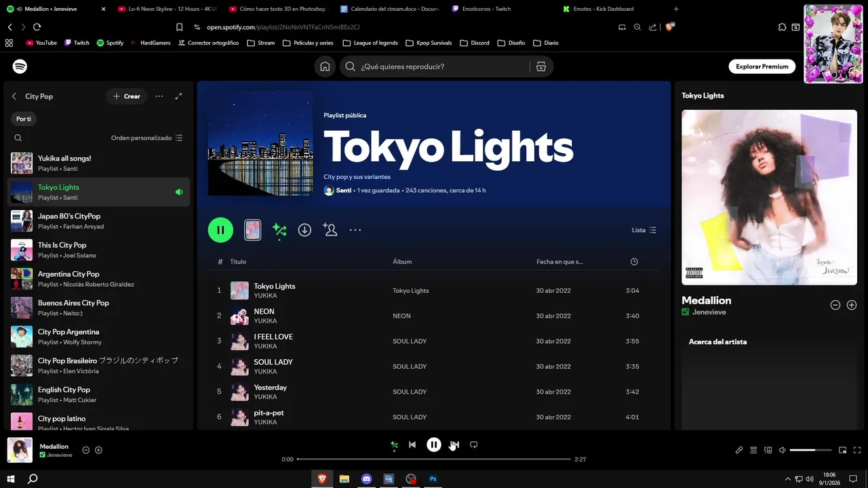Invite collaborators to playlist
This screenshot has height=488, width=868.
(330, 230)
